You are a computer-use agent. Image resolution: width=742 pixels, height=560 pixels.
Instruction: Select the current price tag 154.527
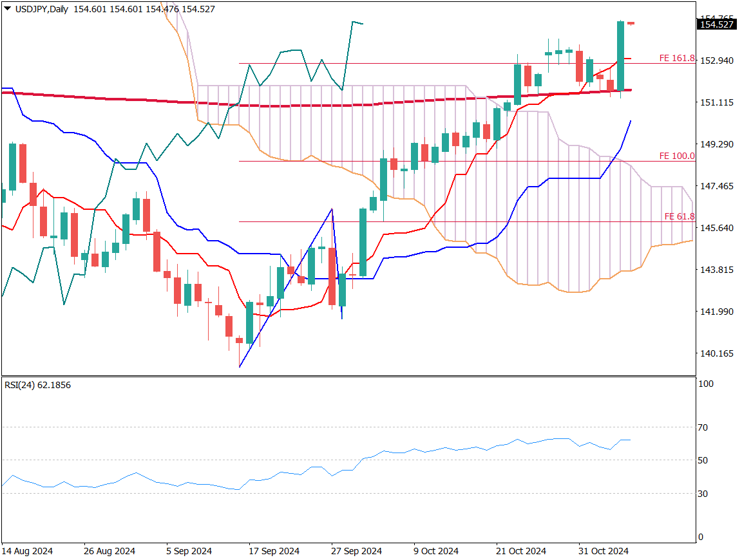click(x=716, y=24)
